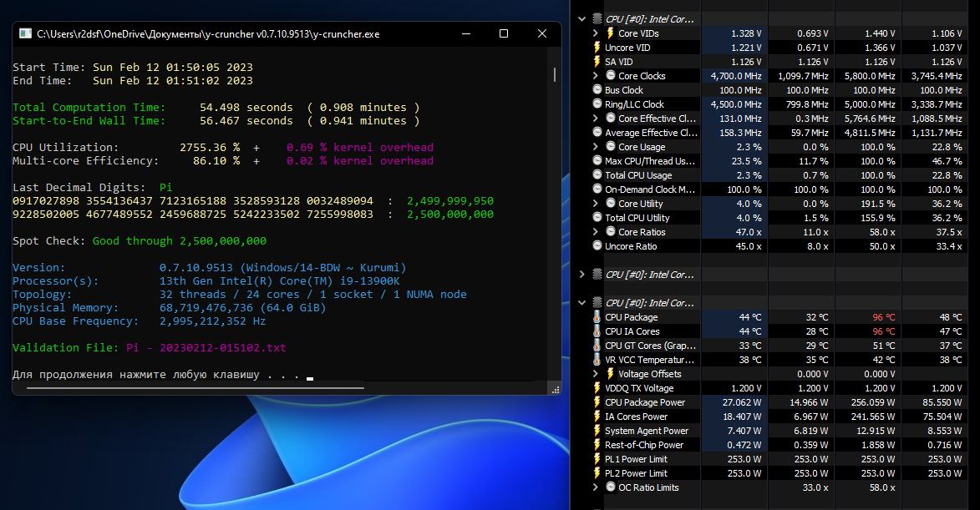Click the icon beside Average Effective Clock
Image resolution: width=980 pixels, height=510 pixels.
coord(597,133)
